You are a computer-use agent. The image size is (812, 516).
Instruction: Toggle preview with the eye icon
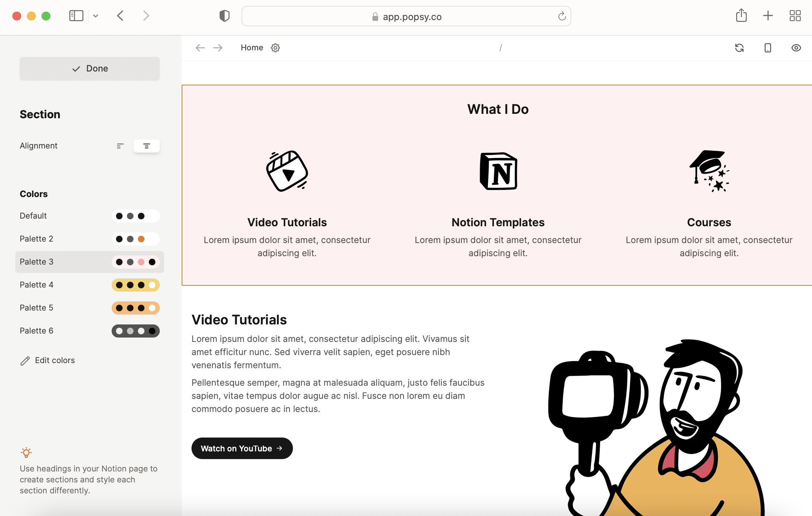(x=796, y=48)
